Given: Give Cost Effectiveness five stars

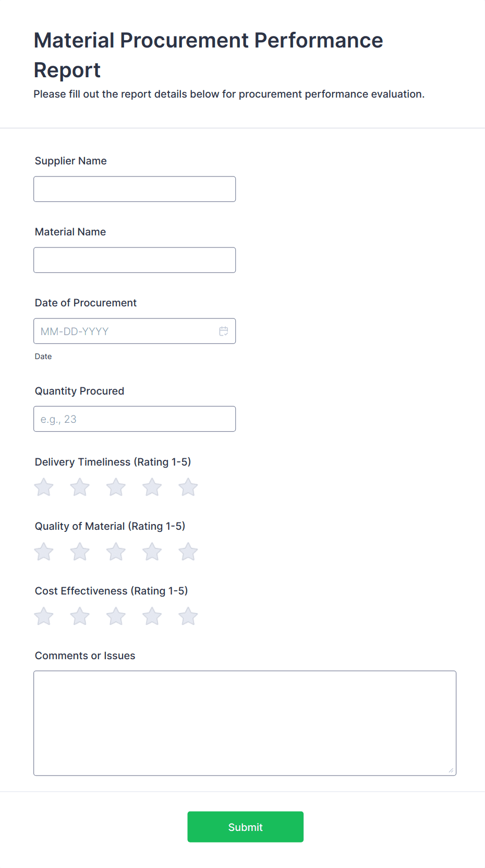Looking at the screenshot, I should (188, 616).
